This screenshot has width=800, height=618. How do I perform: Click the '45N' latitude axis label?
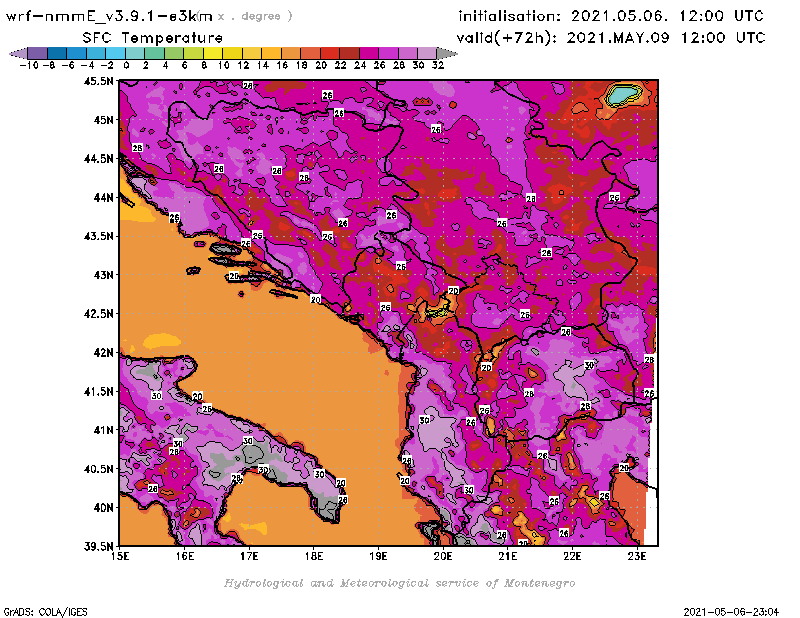click(x=103, y=120)
